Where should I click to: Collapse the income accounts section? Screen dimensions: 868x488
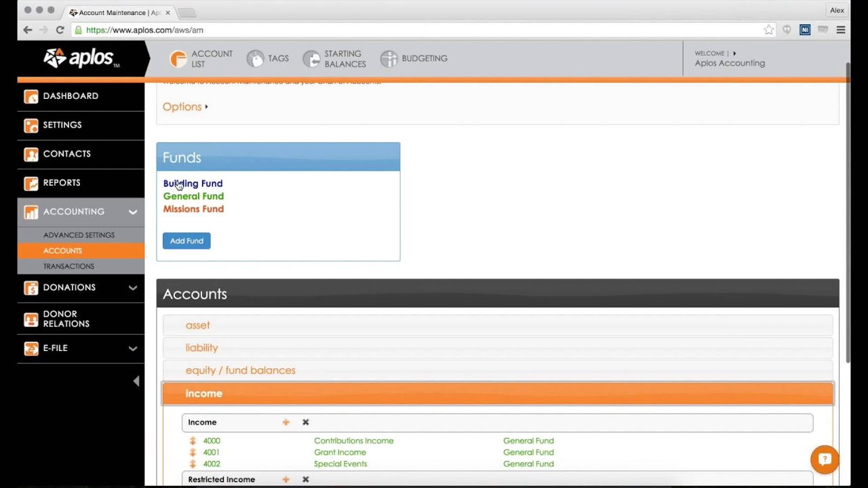pos(497,393)
